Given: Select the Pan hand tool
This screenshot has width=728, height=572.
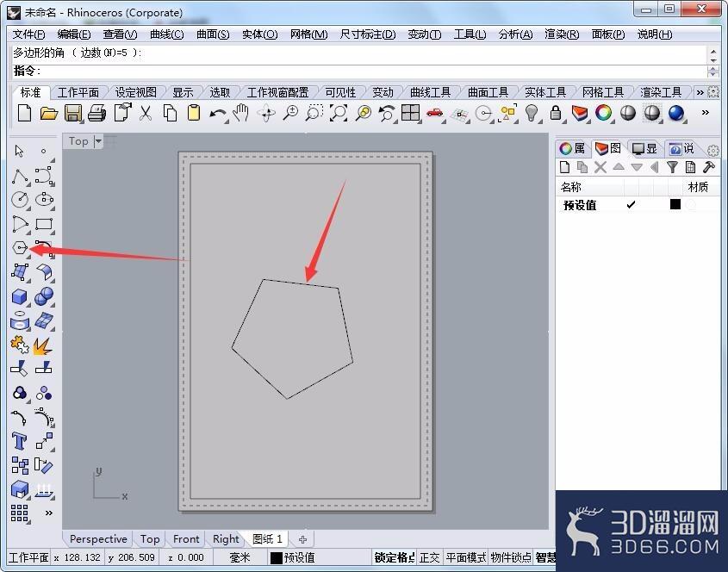Looking at the screenshot, I should [x=241, y=113].
